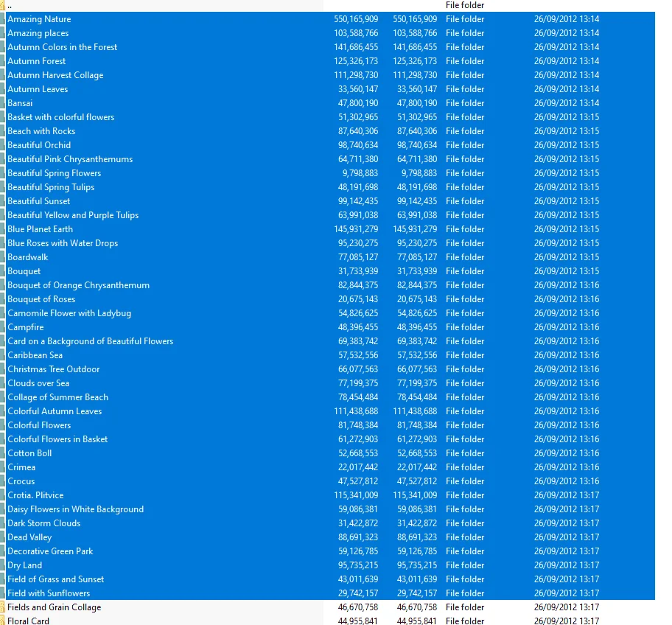Click size 9,798,883 in first size column
The height and width of the screenshot is (625, 672).
pyautogui.click(x=360, y=173)
